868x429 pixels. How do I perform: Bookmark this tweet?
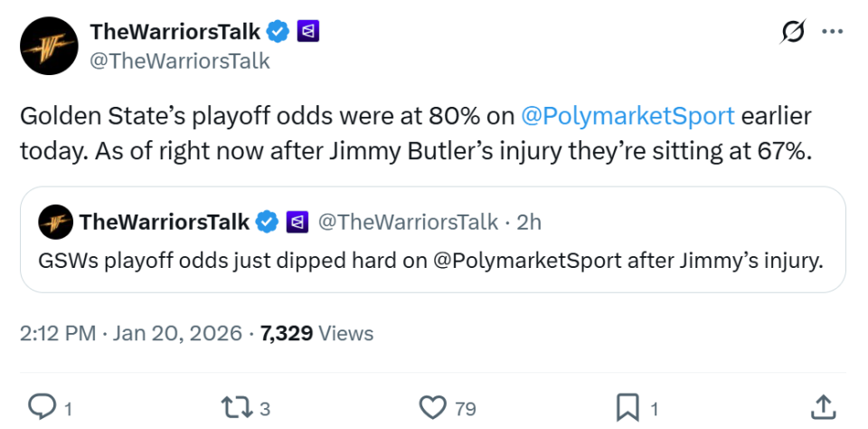tap(627, 407)
